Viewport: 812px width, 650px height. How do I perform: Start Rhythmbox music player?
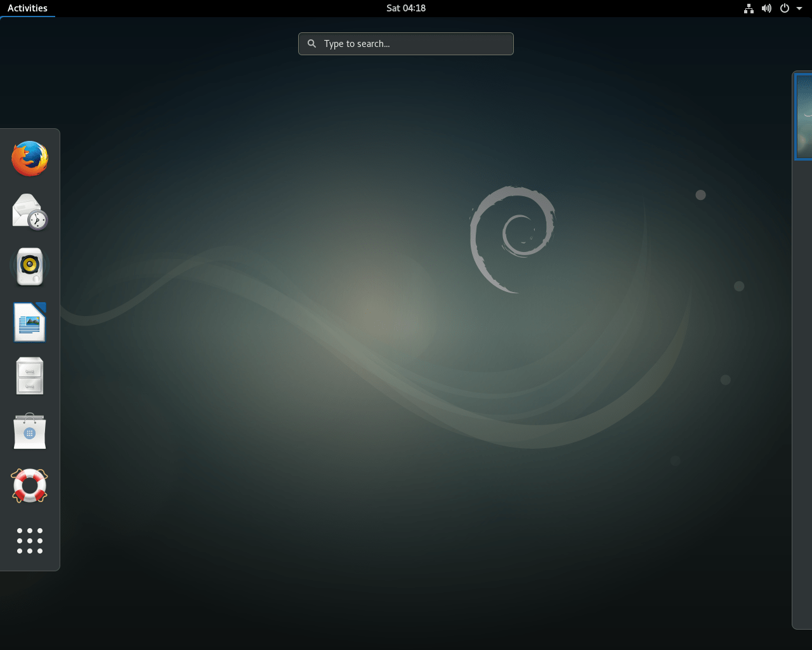(x=29, y=267)
